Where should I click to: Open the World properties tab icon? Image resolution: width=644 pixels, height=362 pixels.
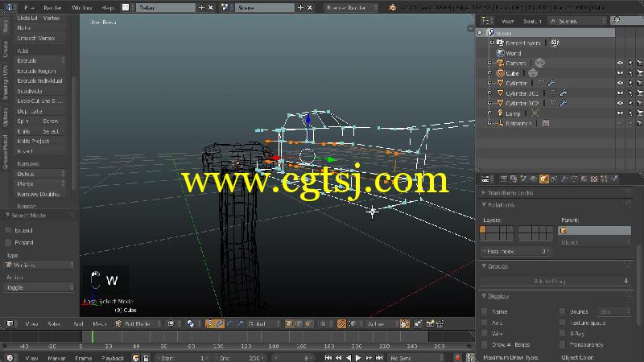(x=534, y=179)
